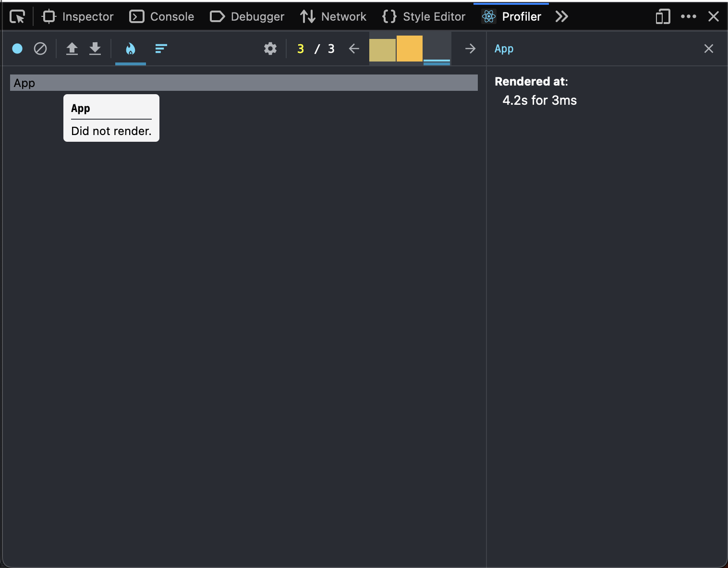Load a profile with the upload icon
The width and height of the screenshot is (728, 568).
[x=72, y=49]
